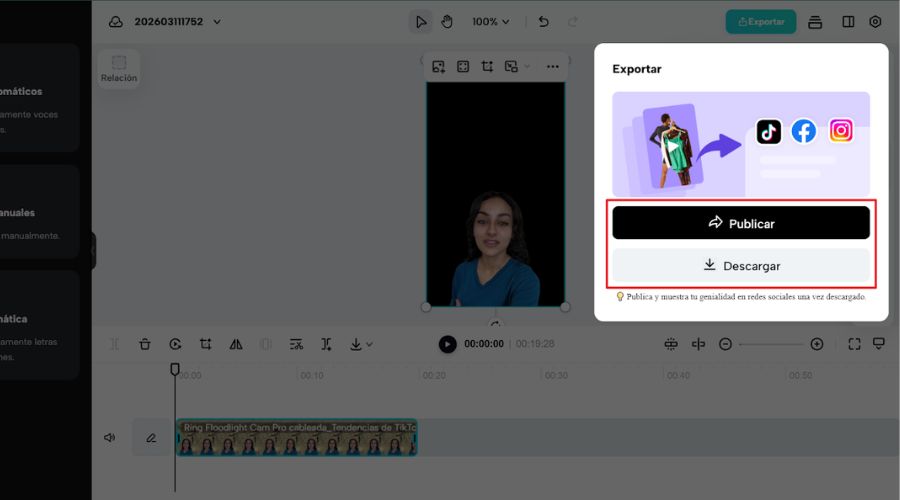This screenshot has width=900, height=500.
Task: Select the video clip in timeline
Action: (x=296, y=438)
